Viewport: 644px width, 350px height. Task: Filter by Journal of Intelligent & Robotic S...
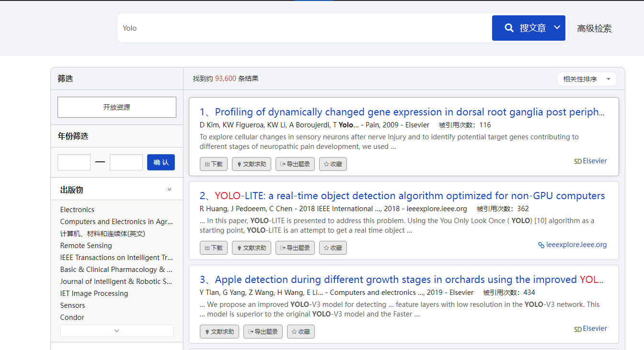pyautogui.click(x=116, y=282)
